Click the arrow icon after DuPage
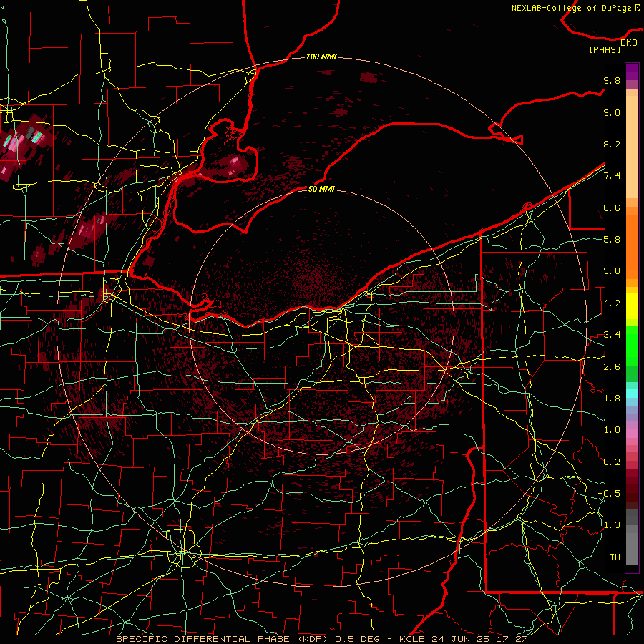 (x=638, y=7)
